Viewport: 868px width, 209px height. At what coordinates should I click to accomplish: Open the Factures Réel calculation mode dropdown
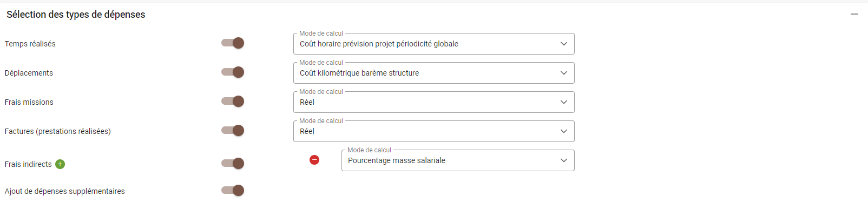(x=433, y=131)
